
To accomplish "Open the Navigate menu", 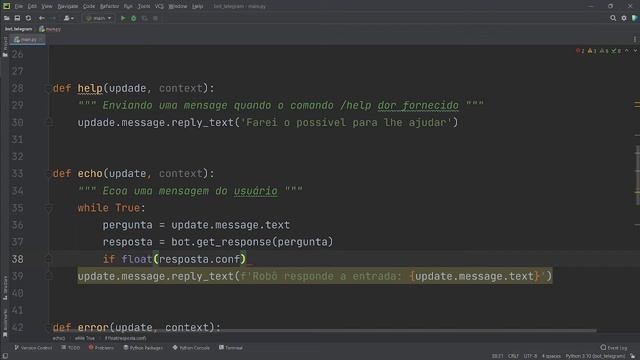I will [68, 6].
